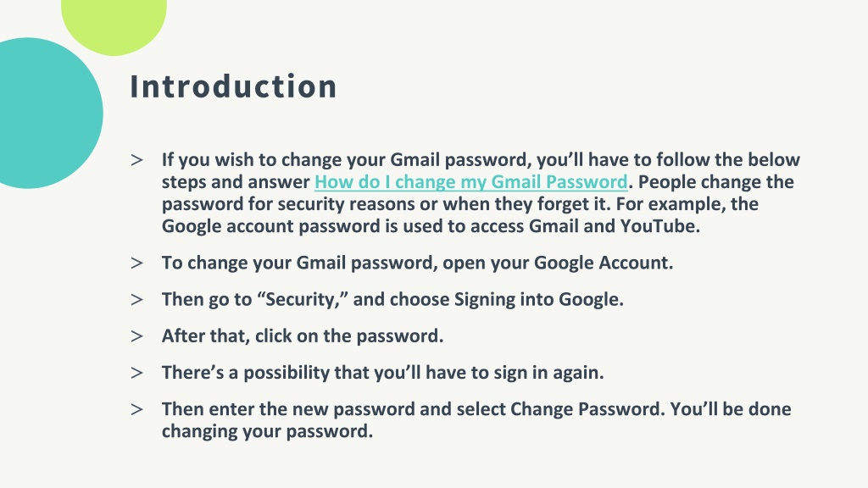Click the arrow bullet before 'To change your Gmail password'
Screen dimensions: 868x488
136,263
